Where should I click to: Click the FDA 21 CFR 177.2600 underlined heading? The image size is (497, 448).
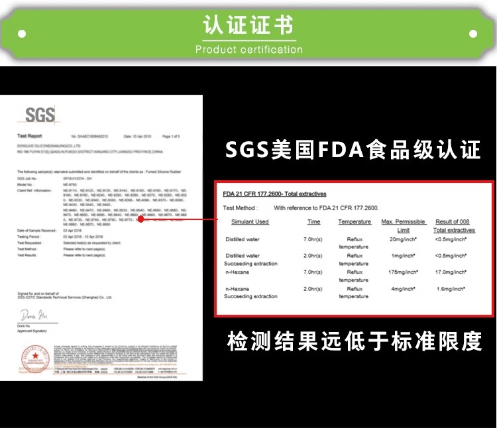(274, 194)
